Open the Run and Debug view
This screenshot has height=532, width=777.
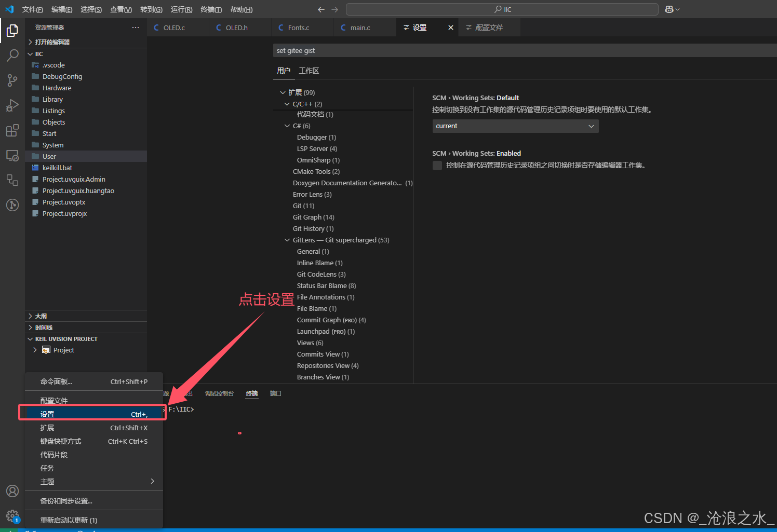(x=12, y=105)
